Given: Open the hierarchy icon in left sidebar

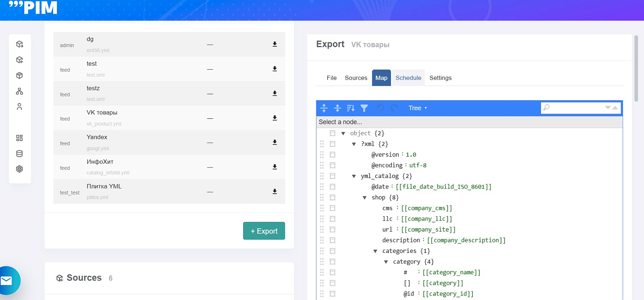Looking at the screenshot, I should pyautogui.click(x=19, y=91).
